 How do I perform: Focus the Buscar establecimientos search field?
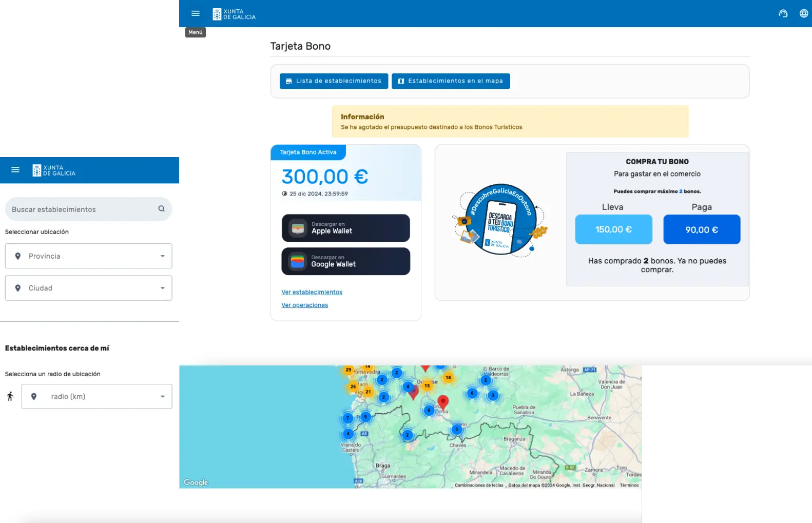88,209
